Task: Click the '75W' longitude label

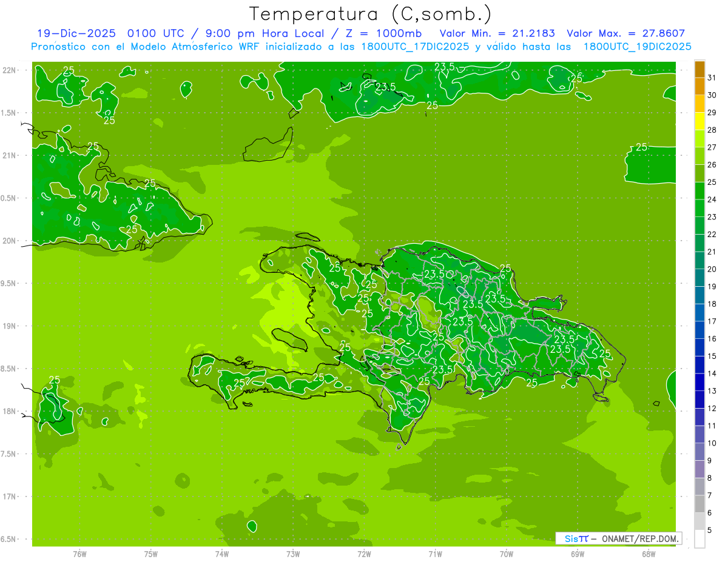Action: tap(151, 554)
